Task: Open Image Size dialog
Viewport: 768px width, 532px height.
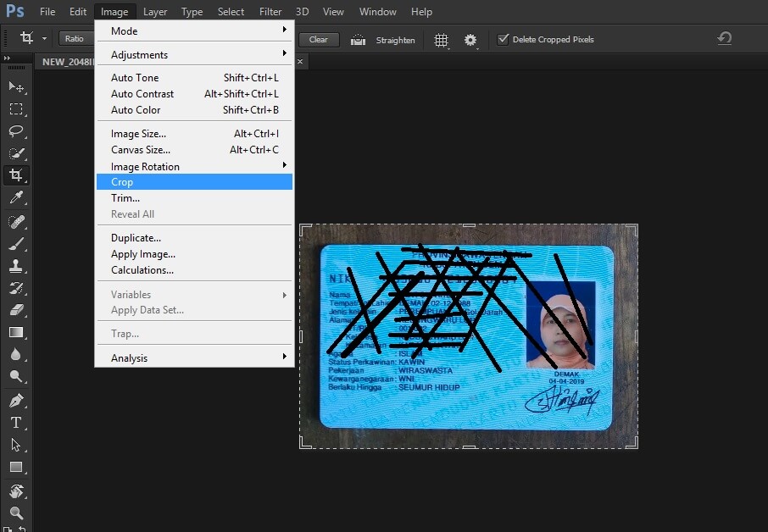Action: pyautogui.click(x=194, y=134)
